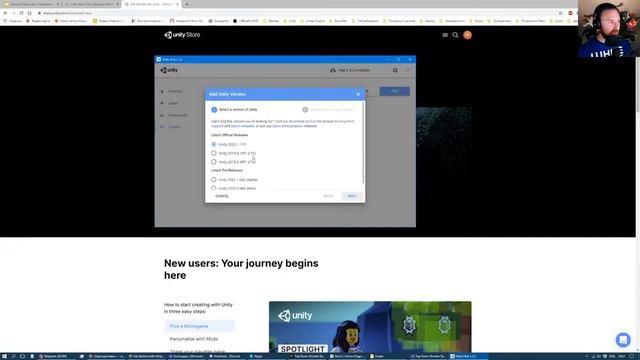Screen dimensions: 640x360
Task: Click the Unity logo in Unity Hub
Action: [x=169, y=70]
